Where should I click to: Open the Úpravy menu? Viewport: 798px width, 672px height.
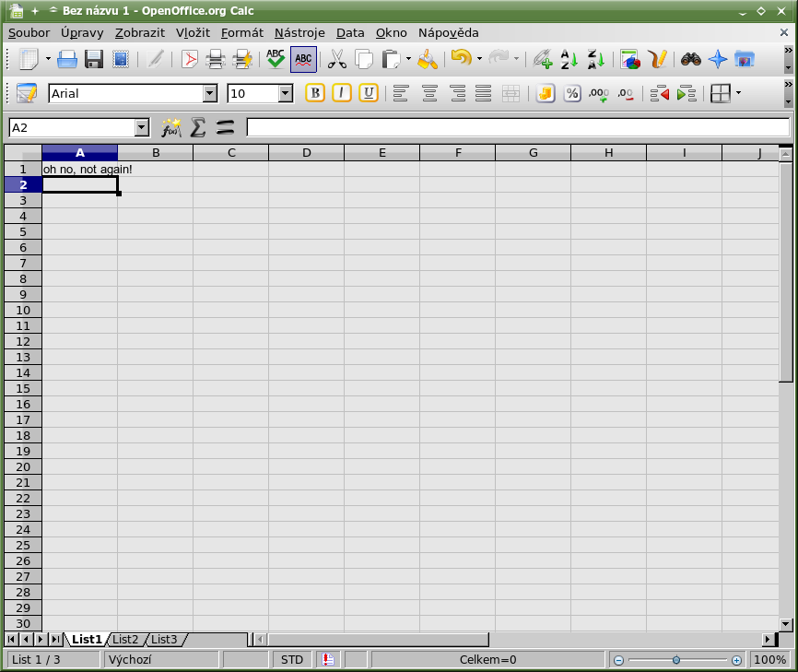tap(82, 33)
